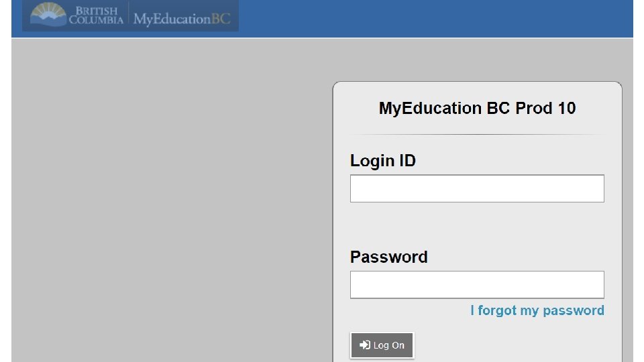This screenshot has width=644, height=362.
Task: Focus the Password text field
Action: 476,285
